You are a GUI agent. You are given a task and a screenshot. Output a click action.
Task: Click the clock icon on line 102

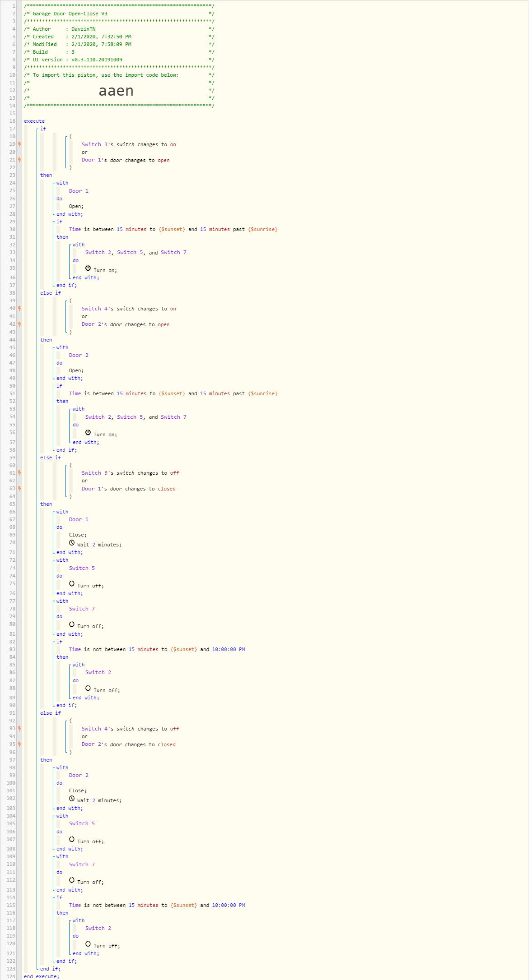(72, 798)
